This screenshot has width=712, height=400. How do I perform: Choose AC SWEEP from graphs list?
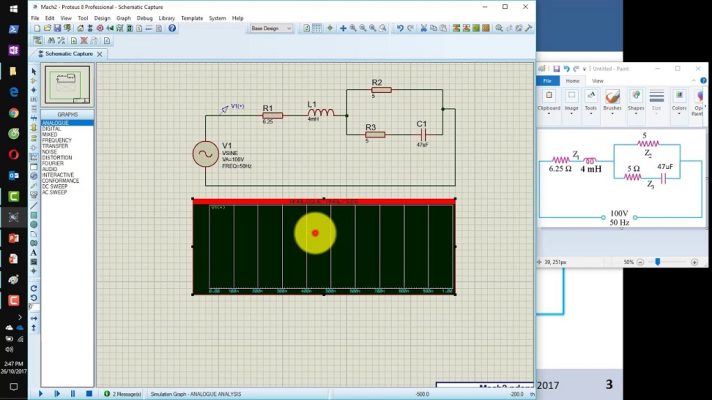(56, 192)
